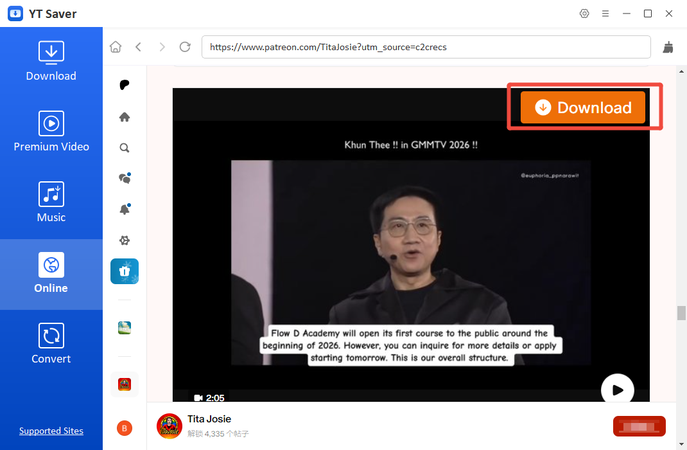This screenshot has height=450, width=687.
Task: Open Tita Josie profile avatar
Action: [x=169, y=426]
